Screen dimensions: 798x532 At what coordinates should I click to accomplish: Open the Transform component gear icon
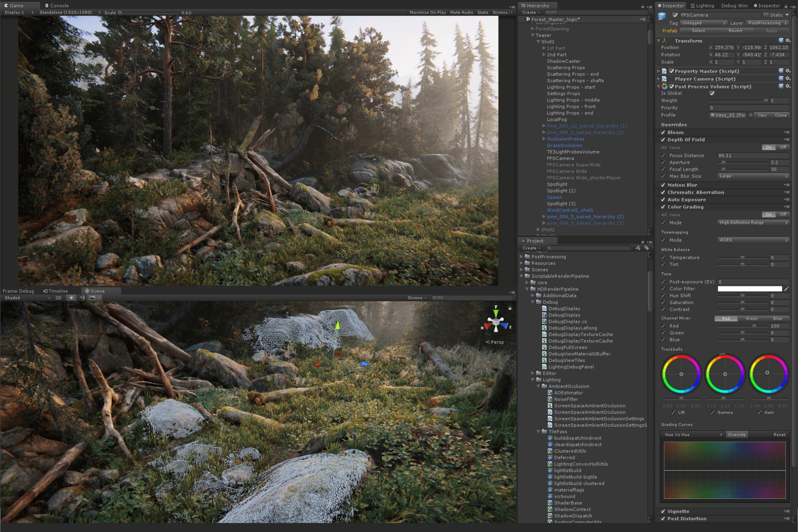[788, 41]
